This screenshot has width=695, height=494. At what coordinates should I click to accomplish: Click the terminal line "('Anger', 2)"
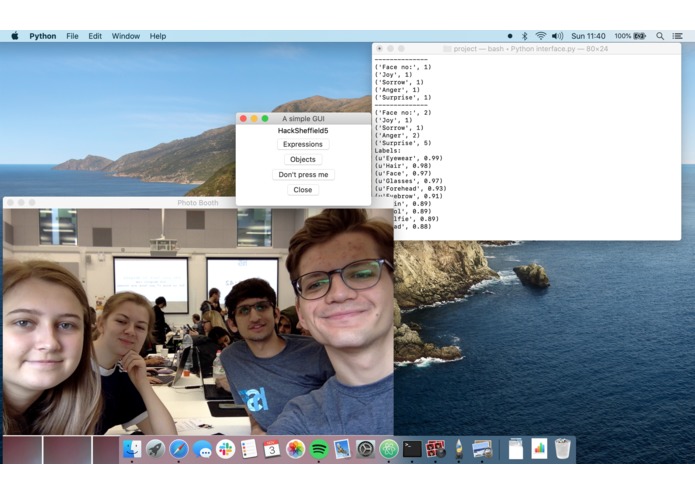[397, 136]
